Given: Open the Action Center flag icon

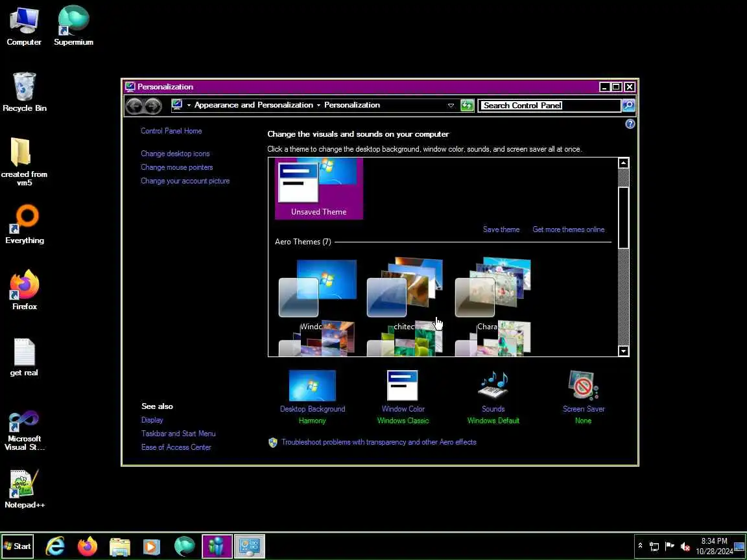Looking at the screenshot, I should pyautogui.click(x=669, y=546).
